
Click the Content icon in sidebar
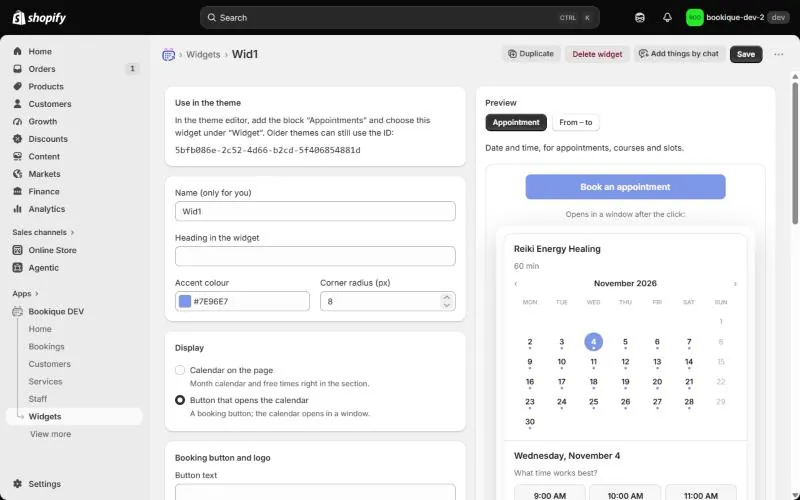coord(18,156)
